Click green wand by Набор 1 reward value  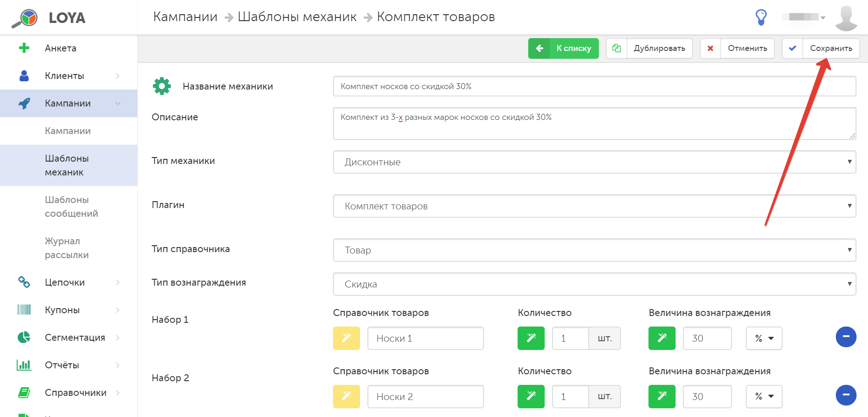pyautogui.click(x=662, y=338)
